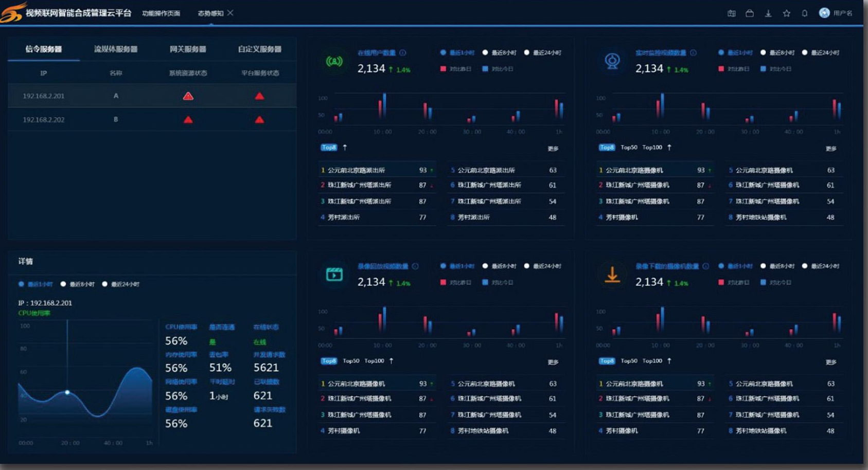The height and width of the screenshot is (470, 868).
Task: Click the star favorites icon
Action: pyautogui.click(x=787, y=13)
